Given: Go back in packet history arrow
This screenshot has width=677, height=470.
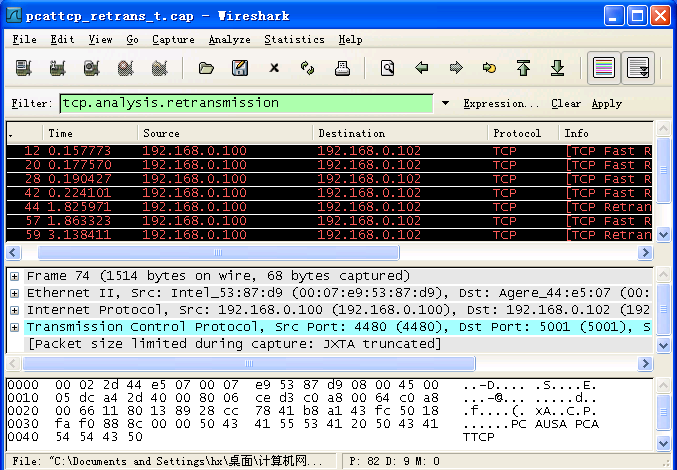Looking at the screenshot, I should click(421, 68).
